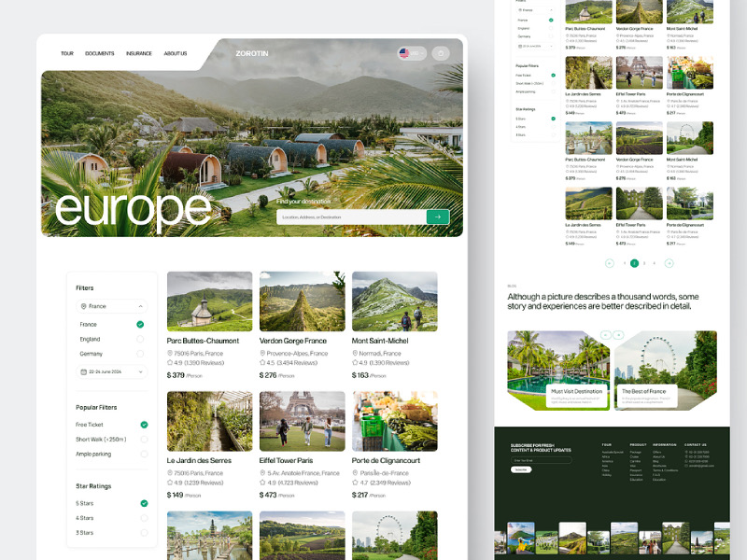Screen dimensions: 747x560
Task: Open the INSURANCE nav menu
Action: (x=138, y=53)
